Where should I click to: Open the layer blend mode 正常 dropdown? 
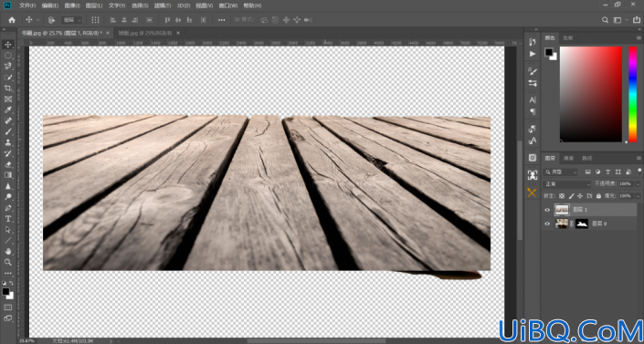566,184
